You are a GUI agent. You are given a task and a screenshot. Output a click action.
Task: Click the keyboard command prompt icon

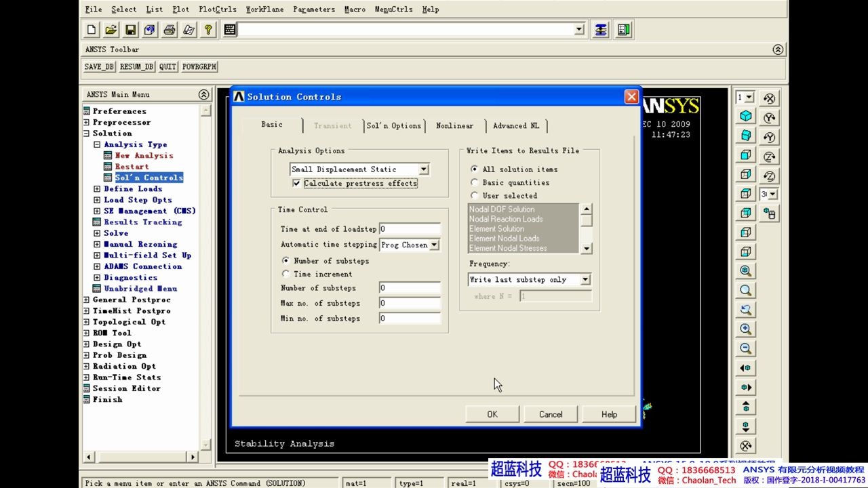coord(230,30)
